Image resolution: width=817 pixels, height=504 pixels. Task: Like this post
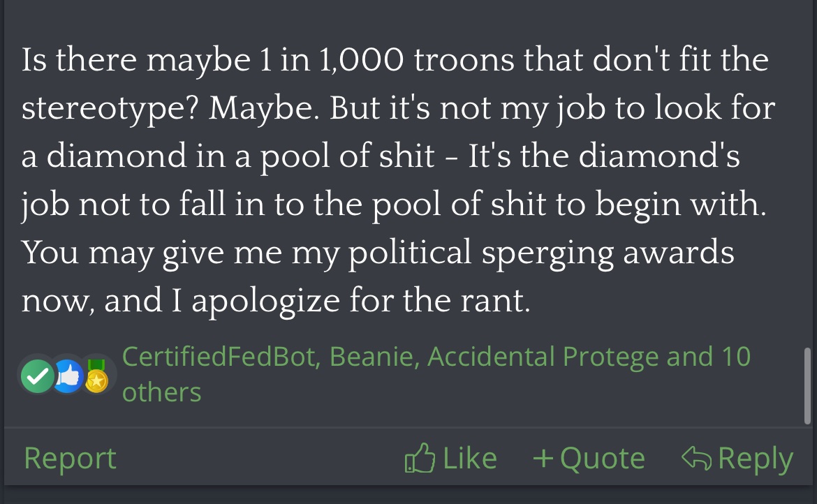pos(451,459)
